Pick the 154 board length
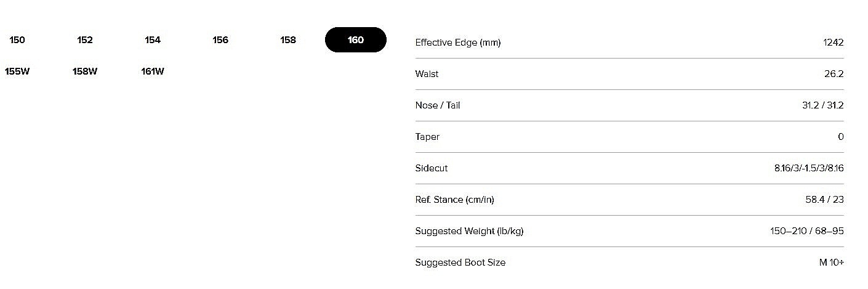Image resolution: width=868 pixels, height=289 pixels. [x=153, y=40]
